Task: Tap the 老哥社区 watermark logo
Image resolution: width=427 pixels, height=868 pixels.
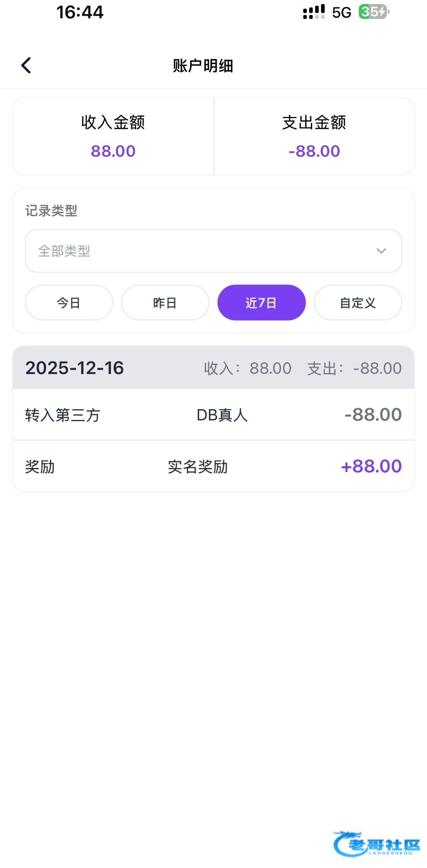Action: click(376, 843)
